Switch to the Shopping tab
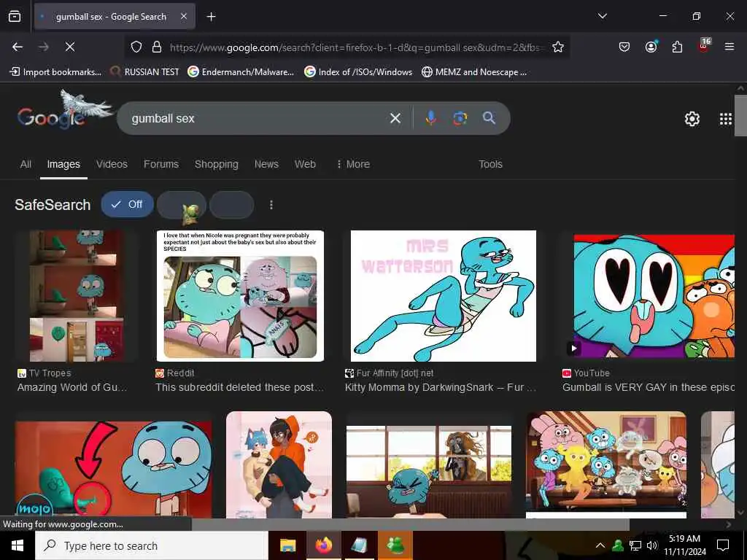This screenshot has width=747, height=560. click(x=216, y=164)
